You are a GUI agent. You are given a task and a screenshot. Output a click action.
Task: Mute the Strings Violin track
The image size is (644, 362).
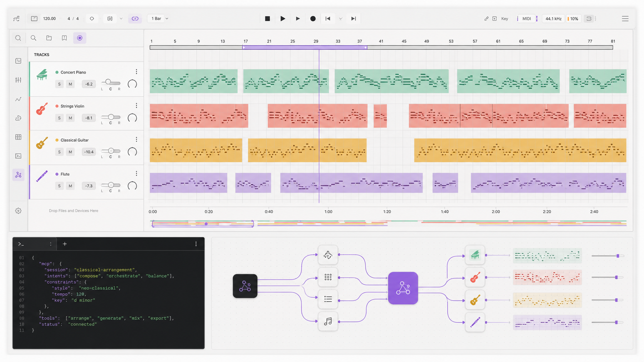click(x=70, y=118)
